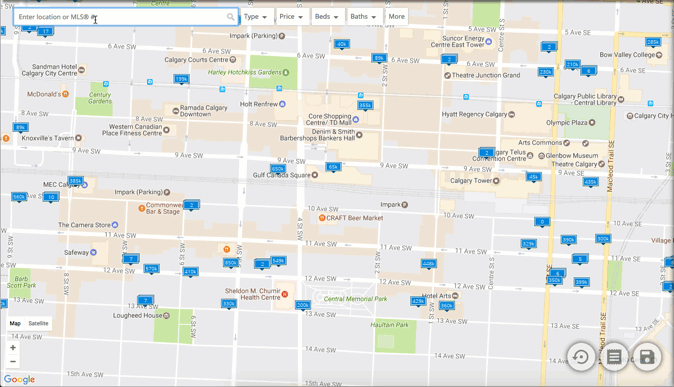
Task: Zoom out using the map minus button
Action: 13,362
